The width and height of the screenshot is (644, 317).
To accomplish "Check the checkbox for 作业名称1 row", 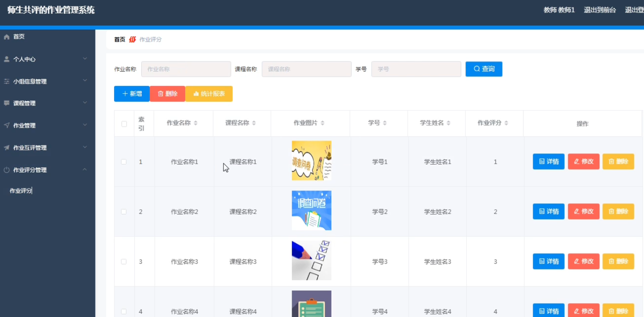I will [x=123, y=161].
